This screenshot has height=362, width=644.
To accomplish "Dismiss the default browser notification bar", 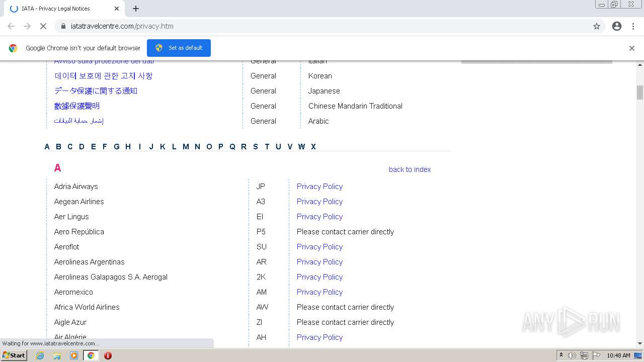I will point(632,48).
